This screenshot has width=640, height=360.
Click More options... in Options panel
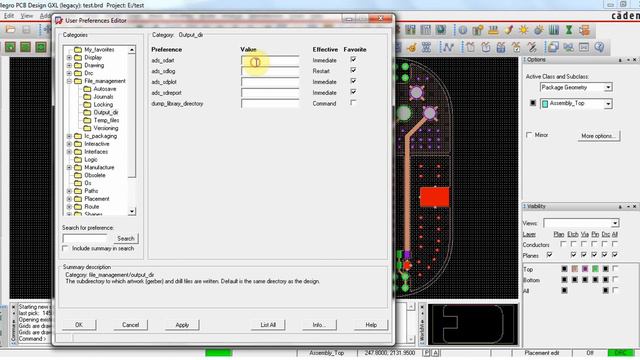[598, 136]
